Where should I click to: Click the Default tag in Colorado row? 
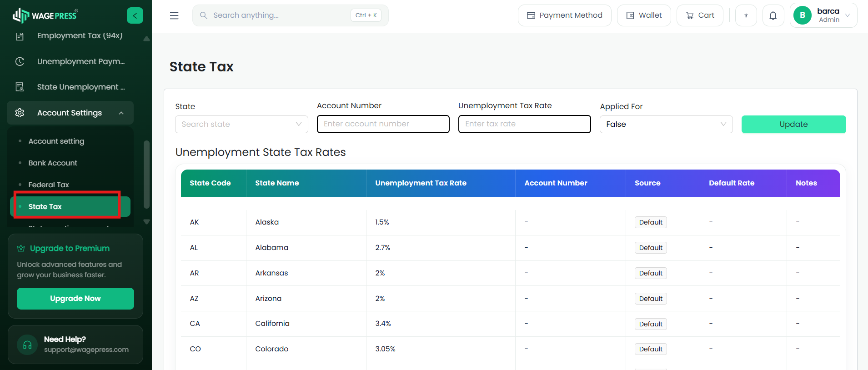click(x=651, y=349)
